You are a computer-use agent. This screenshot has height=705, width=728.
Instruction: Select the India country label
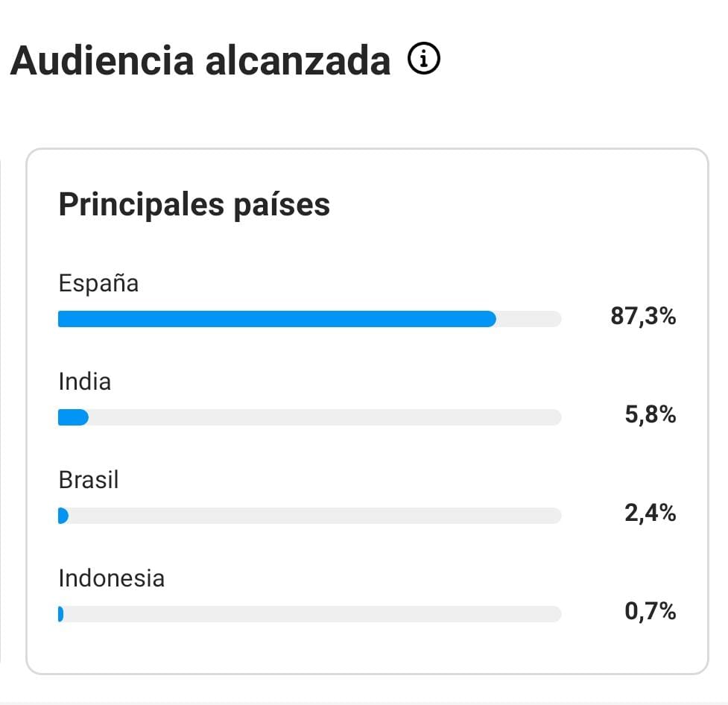[84, 382]
